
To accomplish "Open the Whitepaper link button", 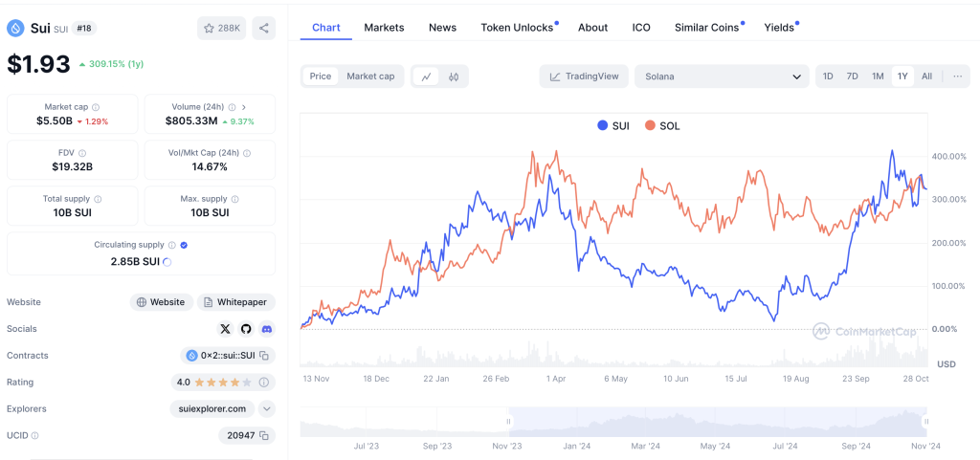I will [x=236, y=302].
